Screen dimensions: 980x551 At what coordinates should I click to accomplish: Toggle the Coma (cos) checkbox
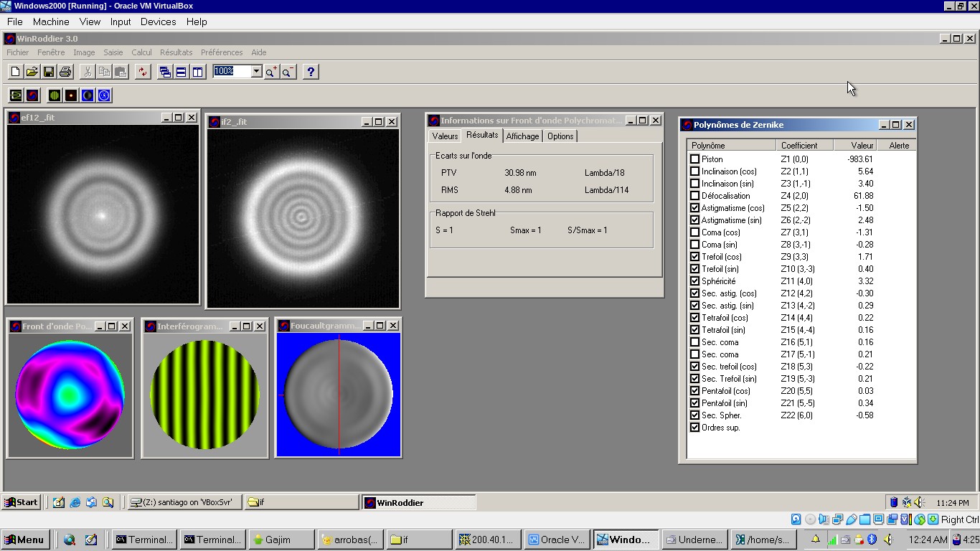tap(694, 232)
